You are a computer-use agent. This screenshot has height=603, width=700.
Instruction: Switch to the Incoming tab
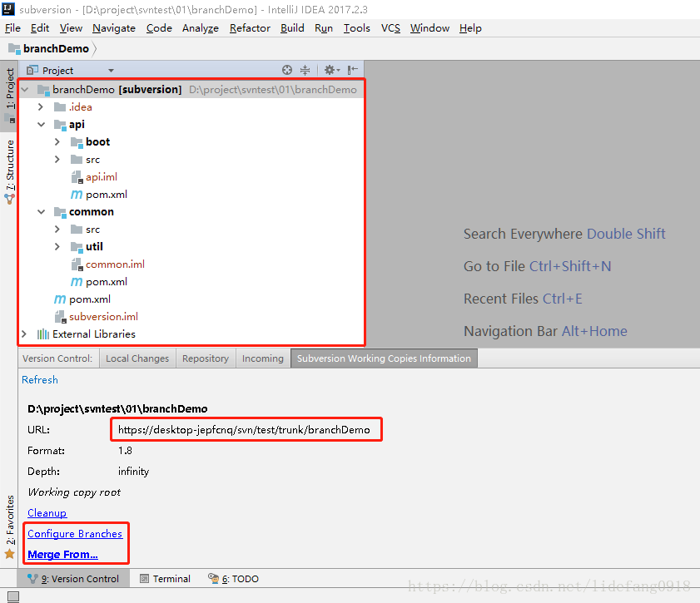(x=263, y=358)
